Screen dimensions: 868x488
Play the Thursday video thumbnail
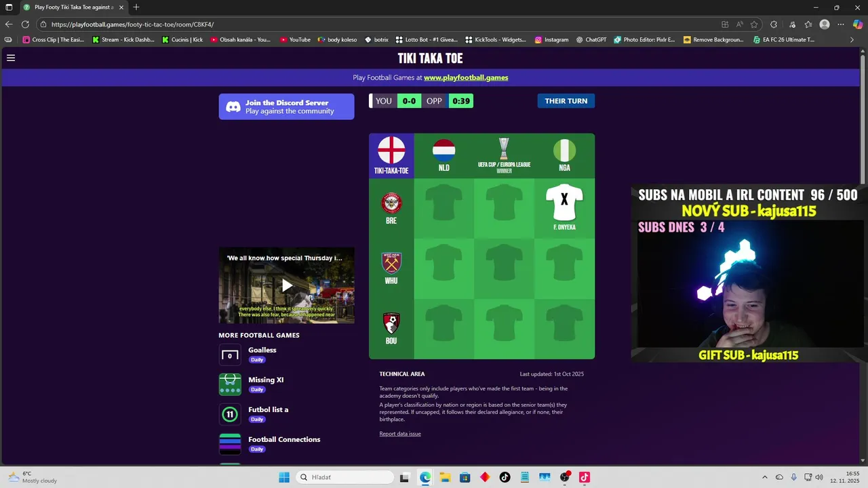(x=286, y=285)
